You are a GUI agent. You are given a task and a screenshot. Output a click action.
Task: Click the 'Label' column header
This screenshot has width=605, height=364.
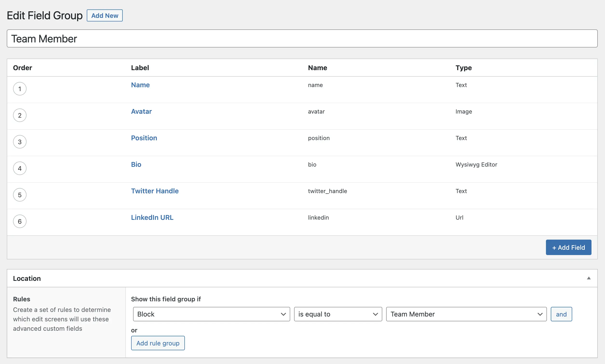coord(140,68)
